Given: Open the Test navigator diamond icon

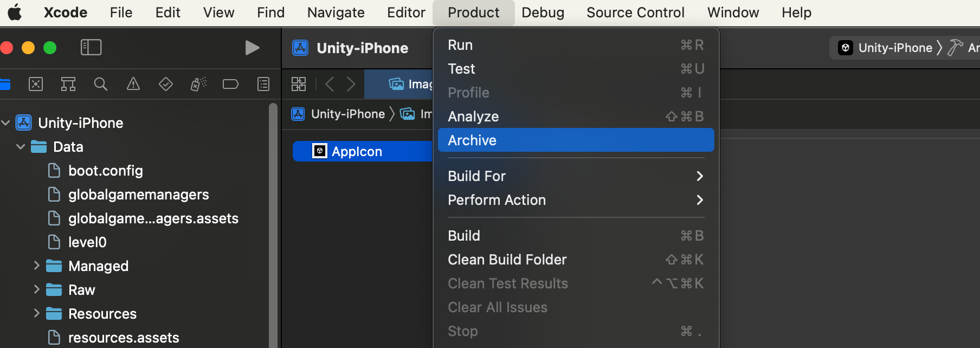Looking at the screenshot, I should click(x=166, y=84).
